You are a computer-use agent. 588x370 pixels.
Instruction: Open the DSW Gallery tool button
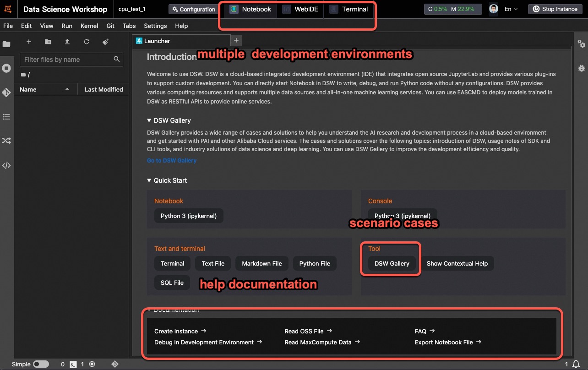tap(392, 263)
